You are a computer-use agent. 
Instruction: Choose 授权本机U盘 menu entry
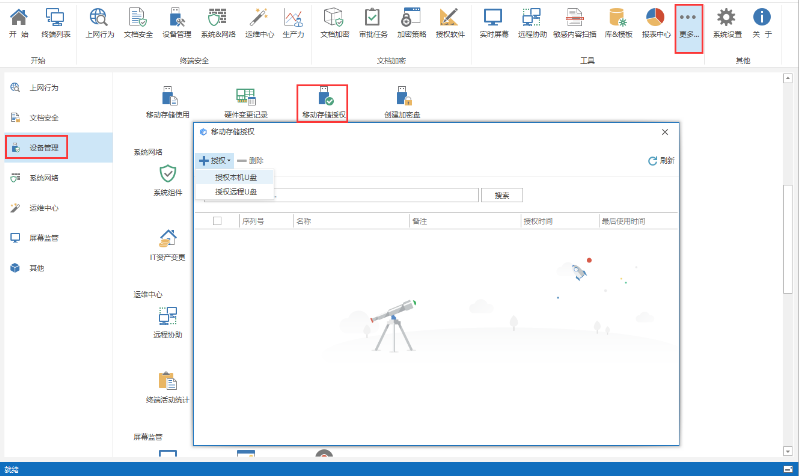[235, 177]
